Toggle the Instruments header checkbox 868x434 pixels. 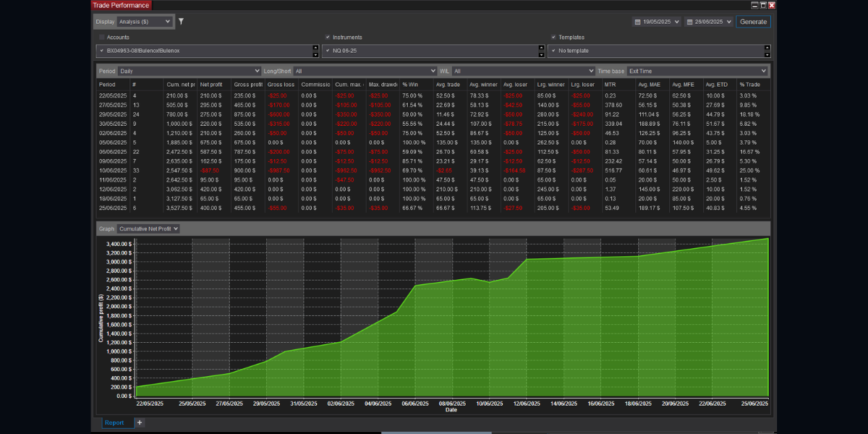328,37
